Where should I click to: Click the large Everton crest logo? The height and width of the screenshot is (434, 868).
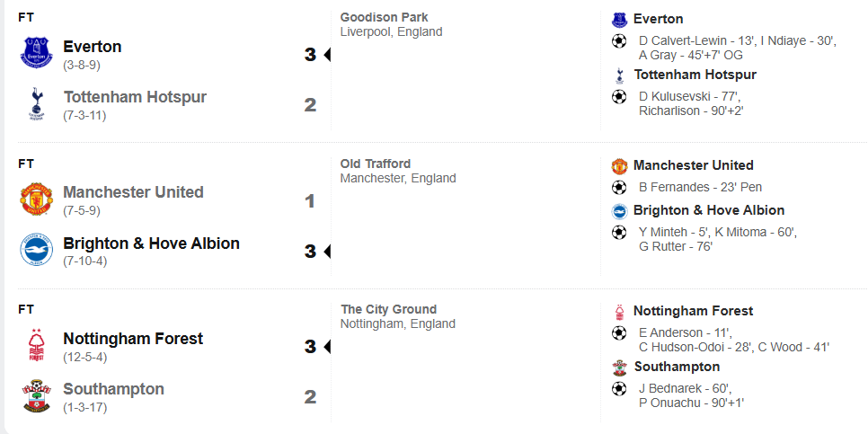[37, 54]
